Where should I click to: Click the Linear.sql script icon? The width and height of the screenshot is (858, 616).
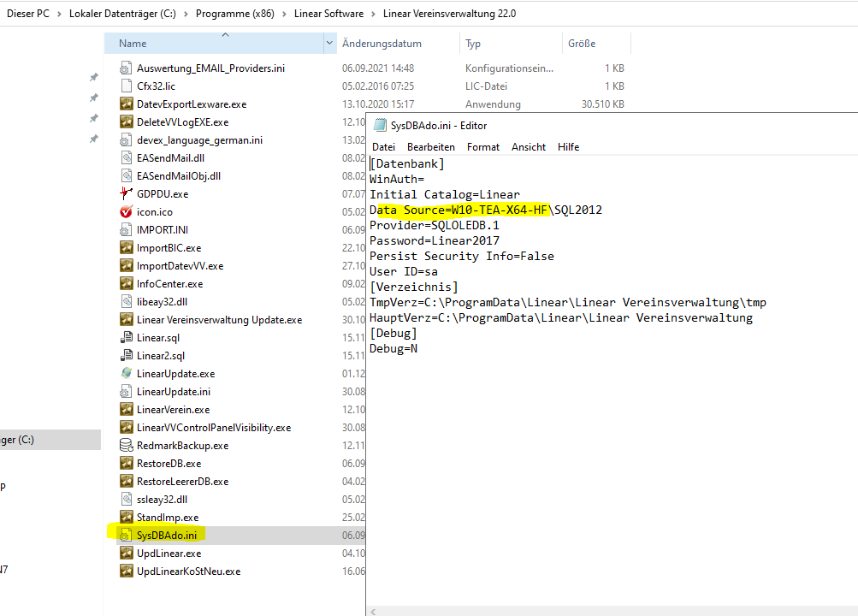pos(127,338)
